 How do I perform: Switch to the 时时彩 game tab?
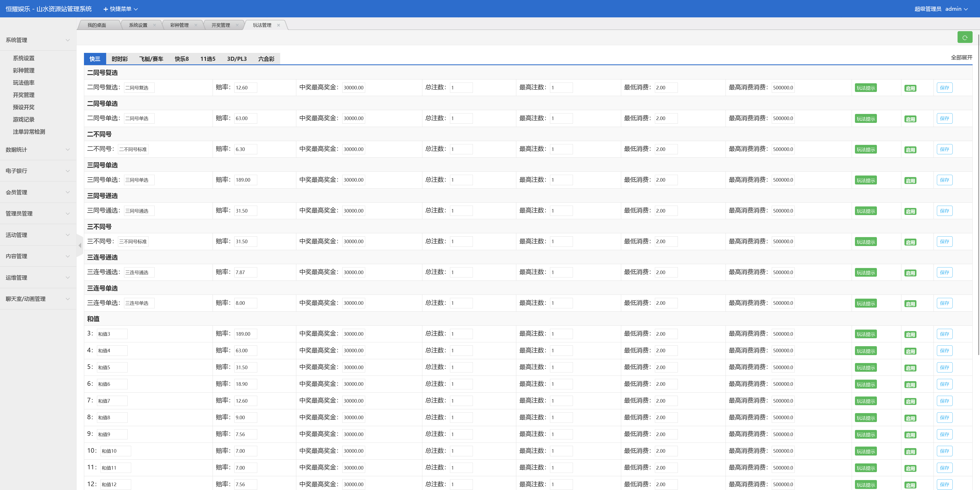(x=119, y=59)
